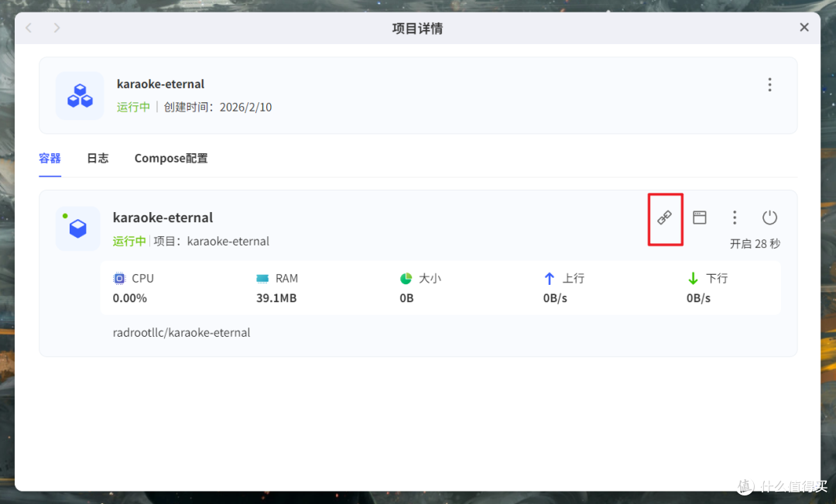Viewport: 836px width, 504px height.
Task: Open the container's web link icon
Action: [x=664, y=218]
